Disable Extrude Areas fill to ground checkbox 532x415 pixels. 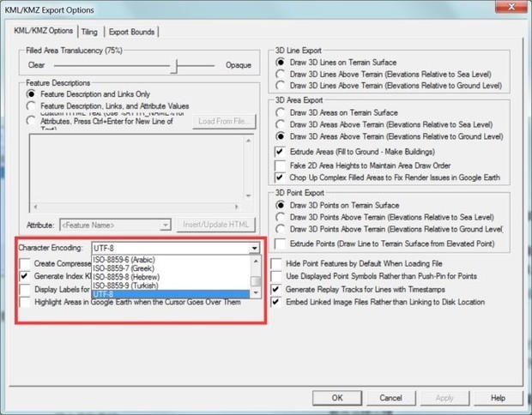[281, 151]
